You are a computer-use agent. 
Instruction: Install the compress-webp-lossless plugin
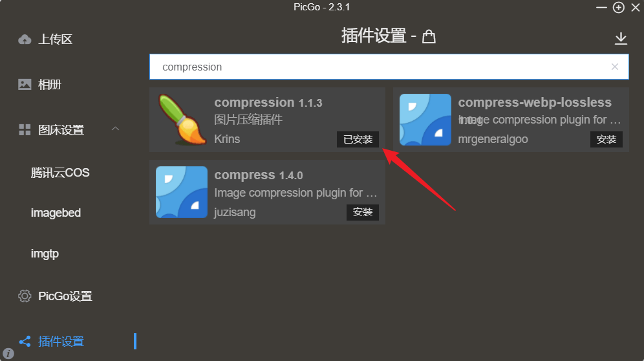(606, 139)
